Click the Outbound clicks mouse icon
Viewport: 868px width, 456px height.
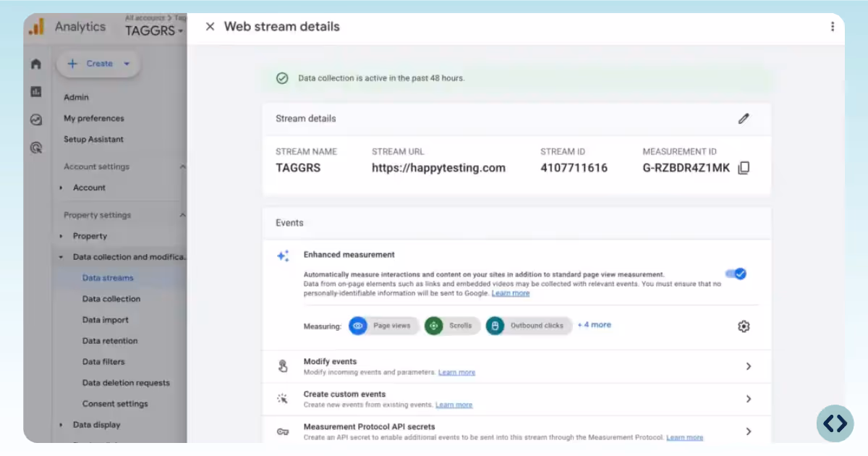[x=495, y=326]
